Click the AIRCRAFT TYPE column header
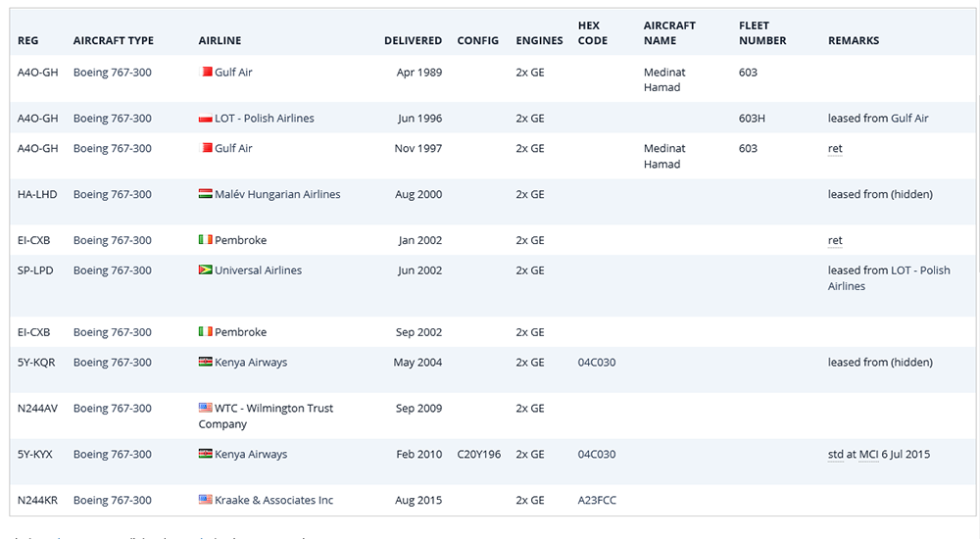The image size is (980, 539). (x=113, y=40)
